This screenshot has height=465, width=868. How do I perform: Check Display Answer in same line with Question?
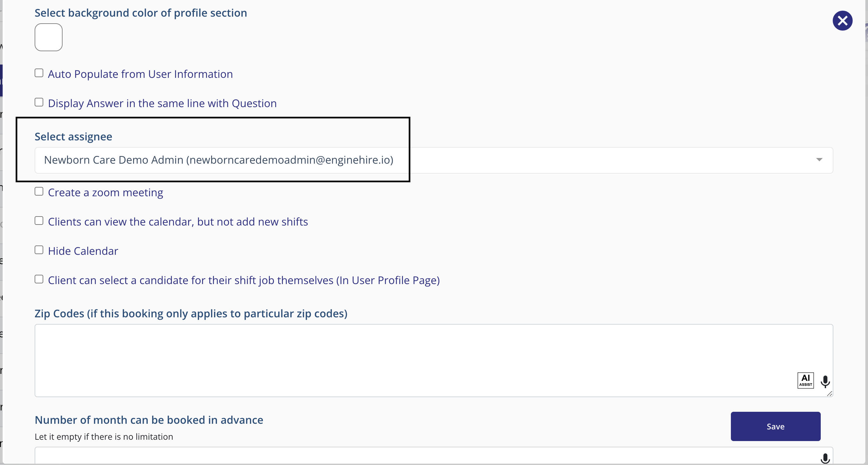39,102
